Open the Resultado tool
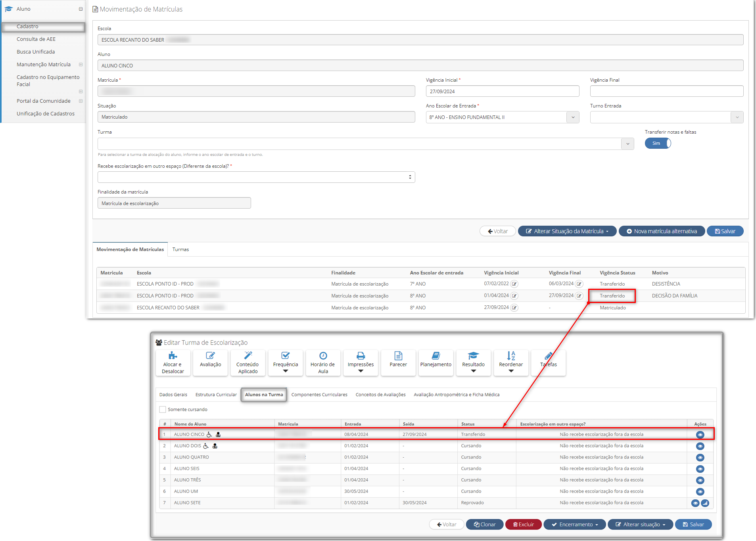 pyautogui.click(x=473, y=363)
